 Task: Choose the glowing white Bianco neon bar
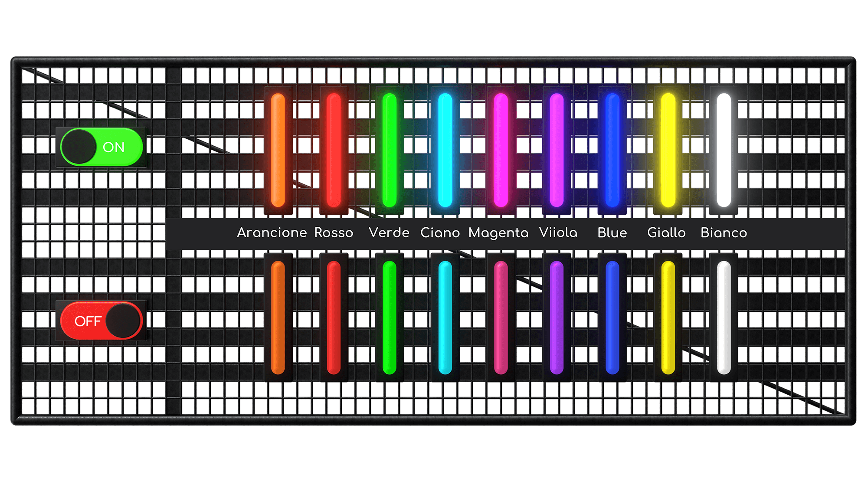pos(724,150)
